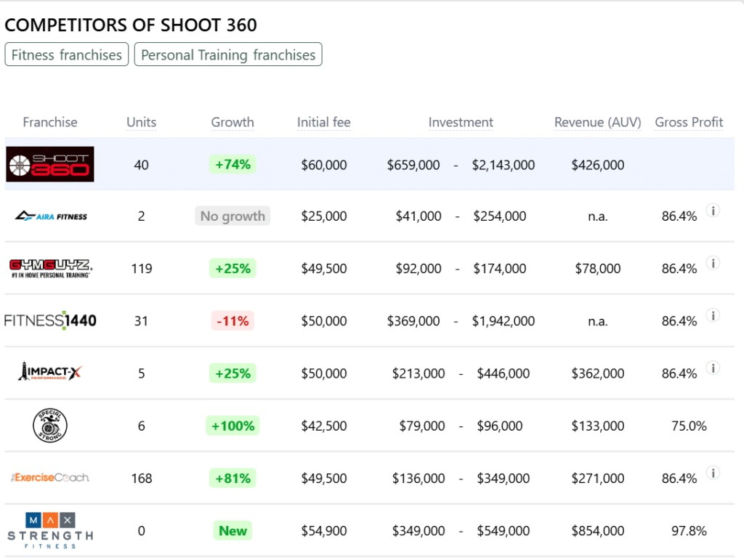Click the $174,000 investment value
Screen dimensions: 744x560
pyautogui.click(x=500, y=269)
